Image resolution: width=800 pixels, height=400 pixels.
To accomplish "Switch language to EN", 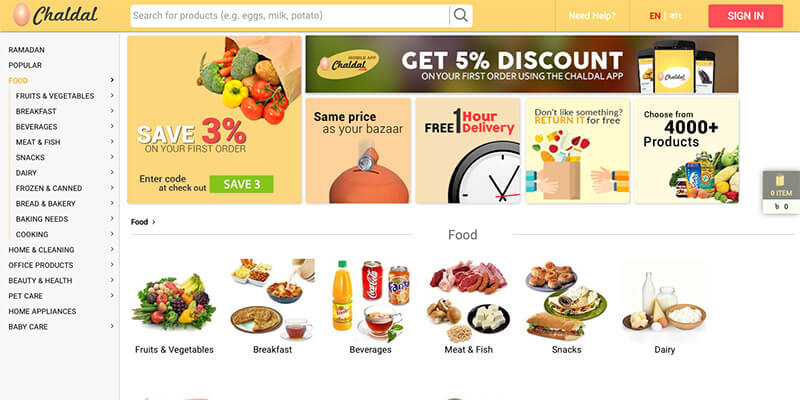I will (x=655, y=16).
